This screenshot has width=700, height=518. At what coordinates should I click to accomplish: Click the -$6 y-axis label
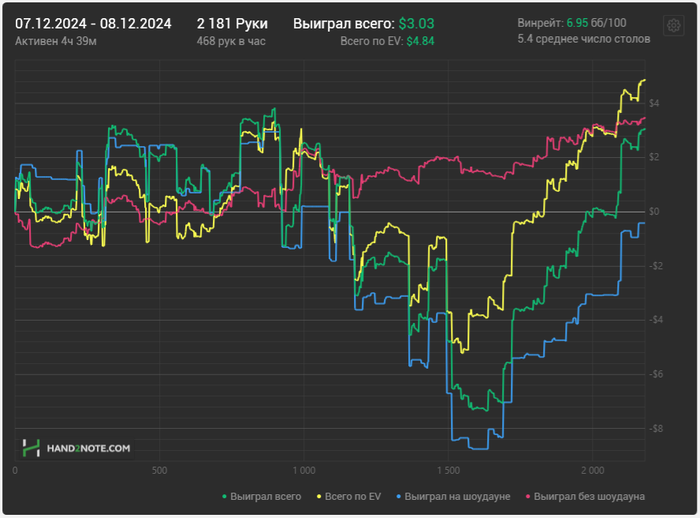654,374
